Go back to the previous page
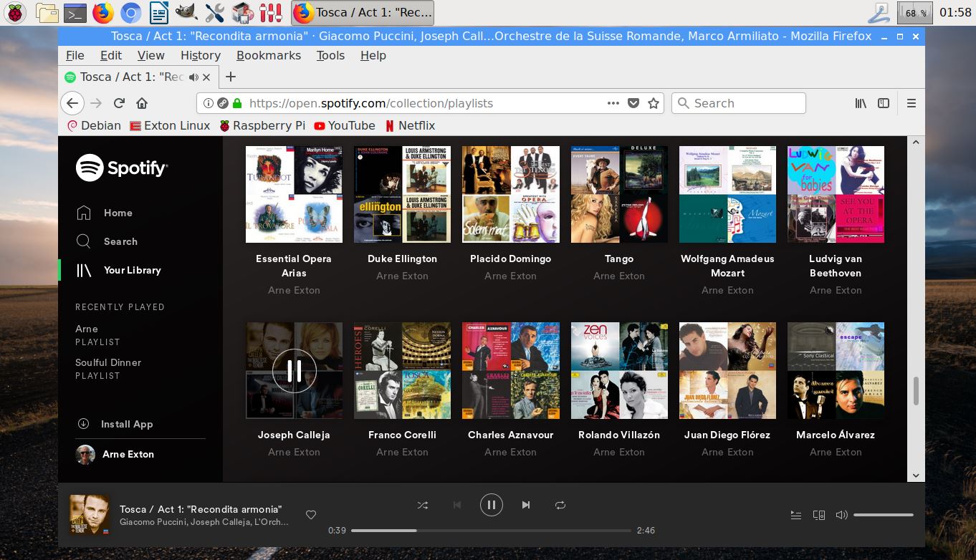Screen dimensions: 976x560 (x=72, y=103)
